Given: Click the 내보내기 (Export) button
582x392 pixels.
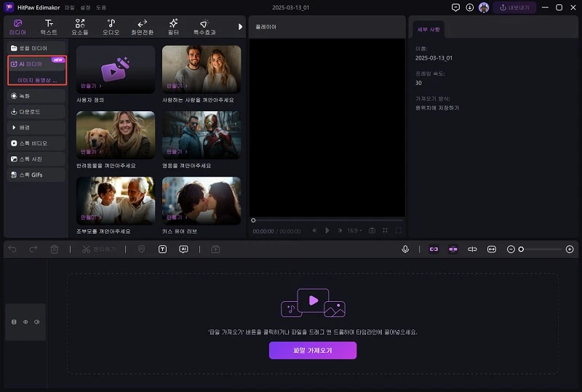Looking at the screenshot, I should 516,7.
